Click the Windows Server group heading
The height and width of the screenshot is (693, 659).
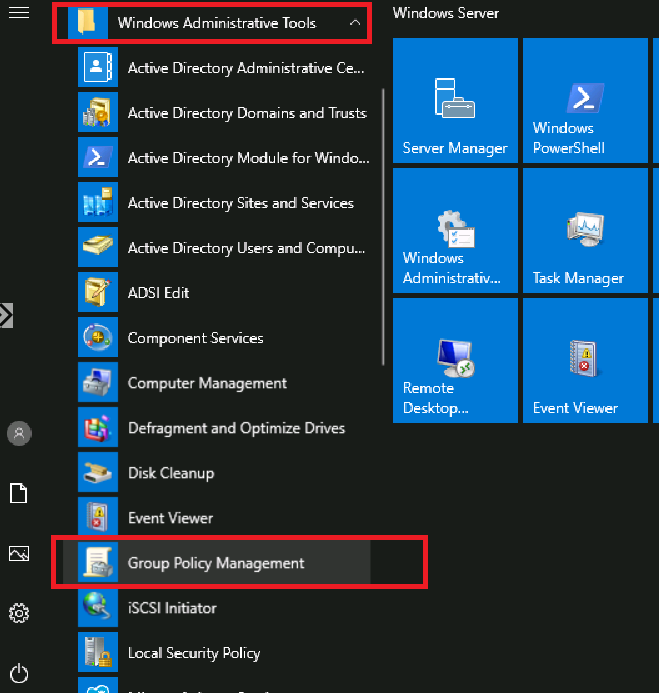coord(446,13)
